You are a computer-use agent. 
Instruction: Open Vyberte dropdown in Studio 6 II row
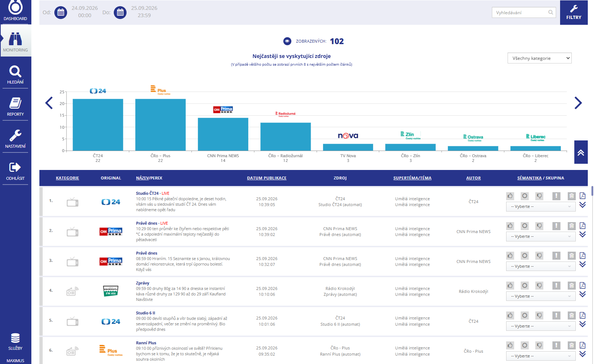tap(541, 326)
